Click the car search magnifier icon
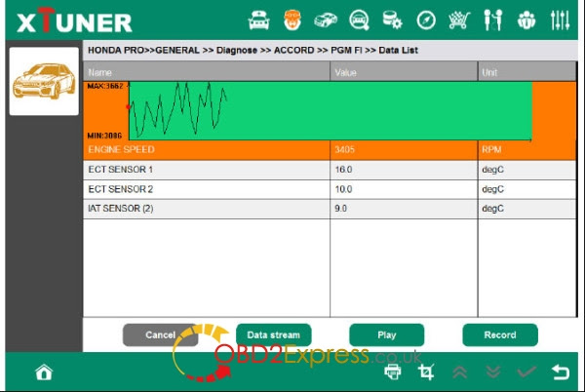 [x=359, y=20]
